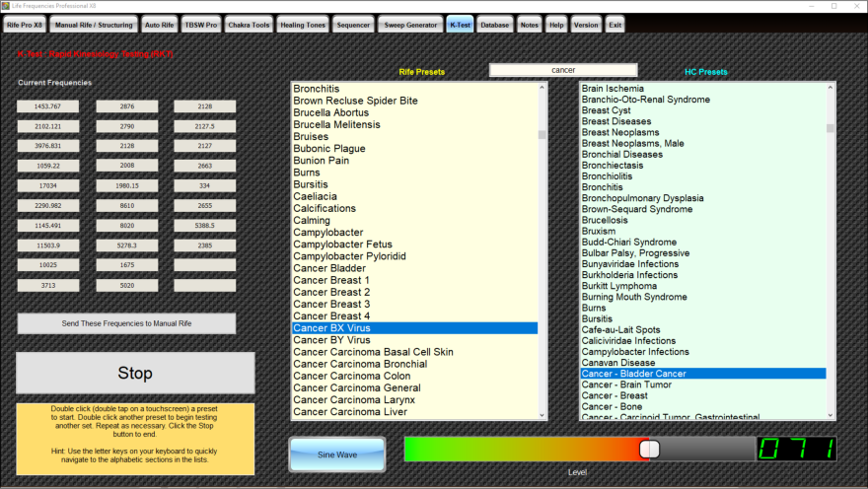Click the Exit button in toolbar
868x489 pixels.
click(615, 25)
